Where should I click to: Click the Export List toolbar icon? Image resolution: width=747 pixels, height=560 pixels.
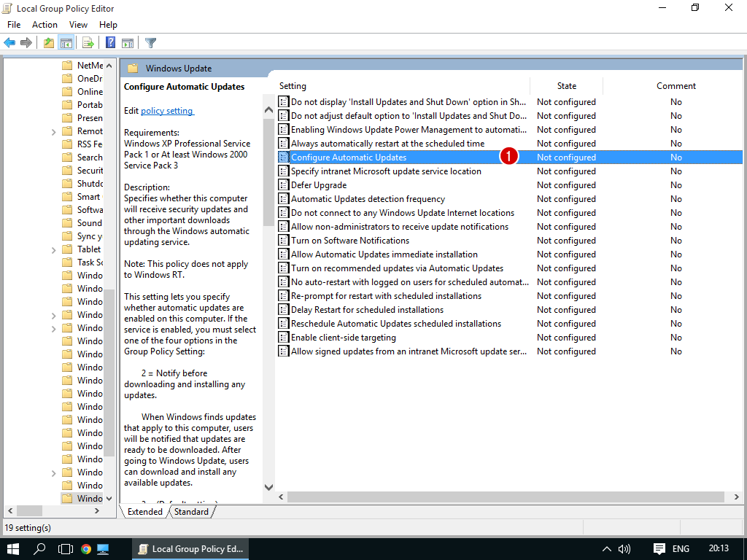coord(88,43)
